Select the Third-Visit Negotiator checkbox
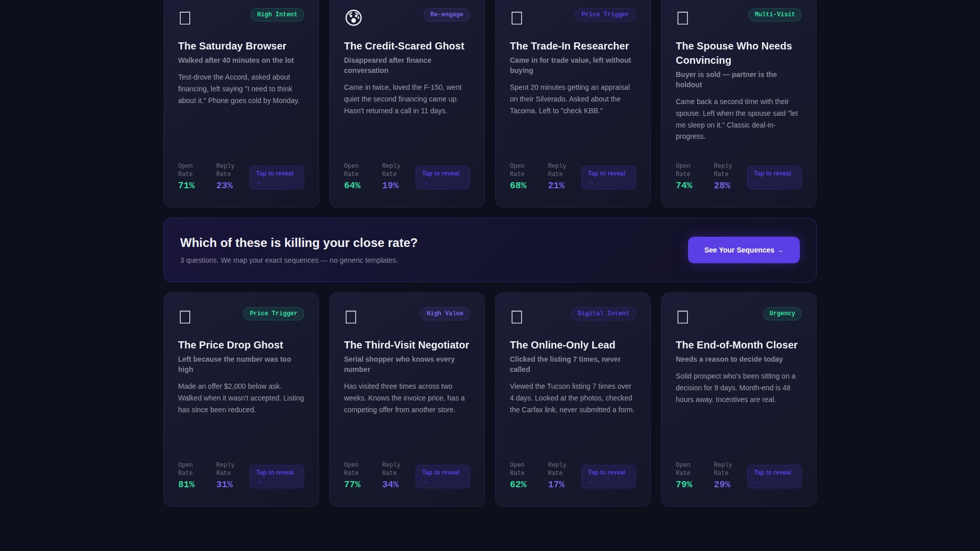Screen dimensions: 980x551 click(x=351, y=317)
